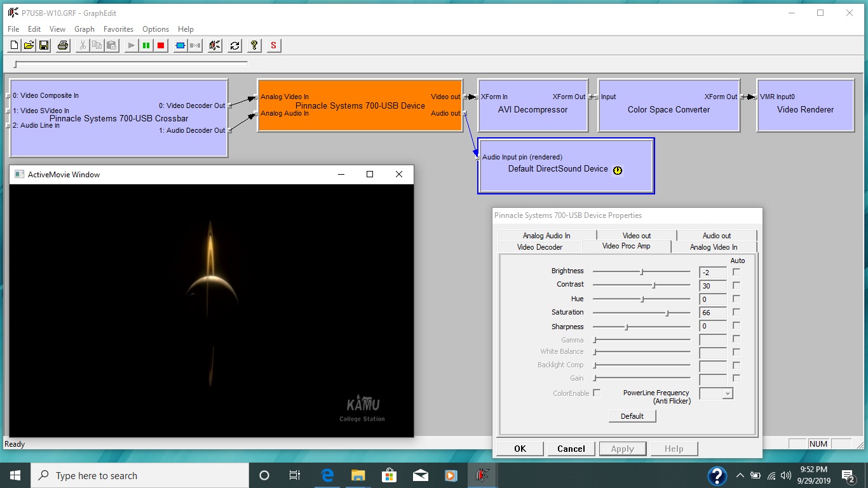The width and height of the screenshot is (868, 488).
Task: Click the clock icon on DirectSound Device filter
Action: point(618,170)
